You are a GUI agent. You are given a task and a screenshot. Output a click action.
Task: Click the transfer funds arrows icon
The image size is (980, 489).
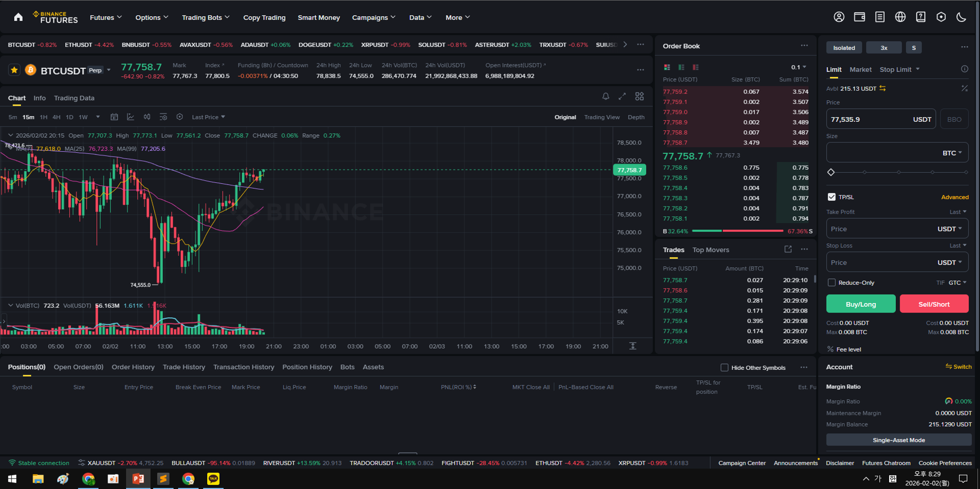coord(883,88)
